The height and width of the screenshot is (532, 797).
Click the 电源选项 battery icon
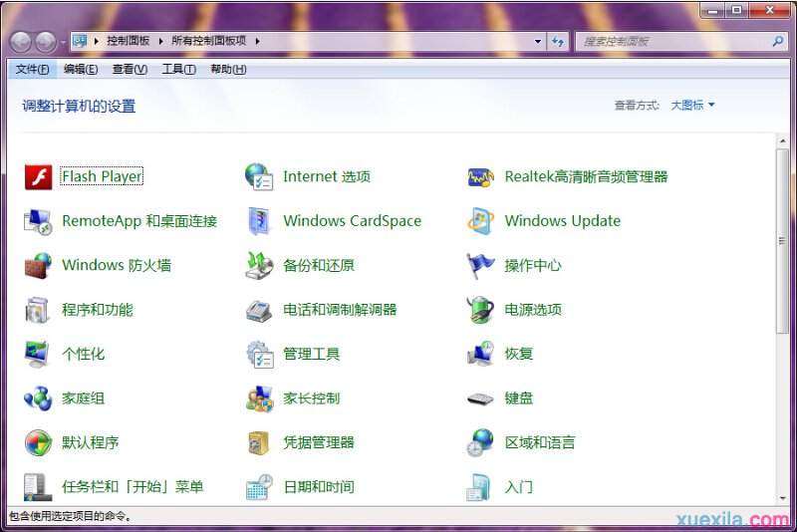click(480, 310)
